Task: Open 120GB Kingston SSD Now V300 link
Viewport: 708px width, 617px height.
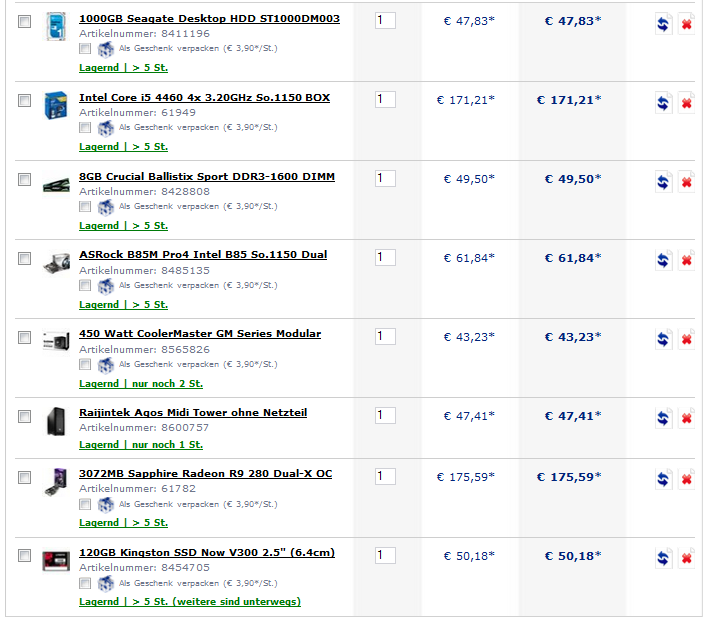Action: (207, 553)
